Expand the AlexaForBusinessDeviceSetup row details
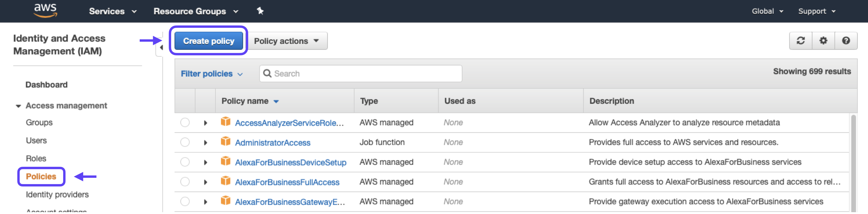Viewport: 868px width, 214px height. [x=205, y=163]
